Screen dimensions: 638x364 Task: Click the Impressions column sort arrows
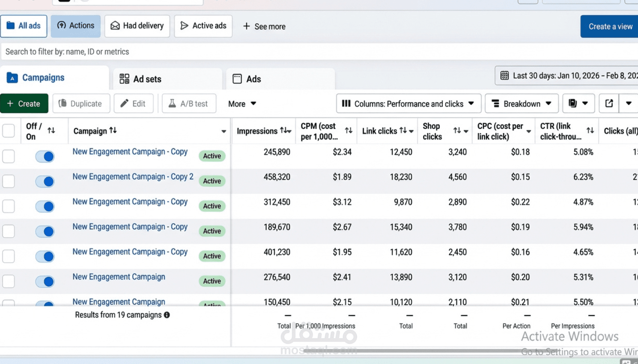284,131
